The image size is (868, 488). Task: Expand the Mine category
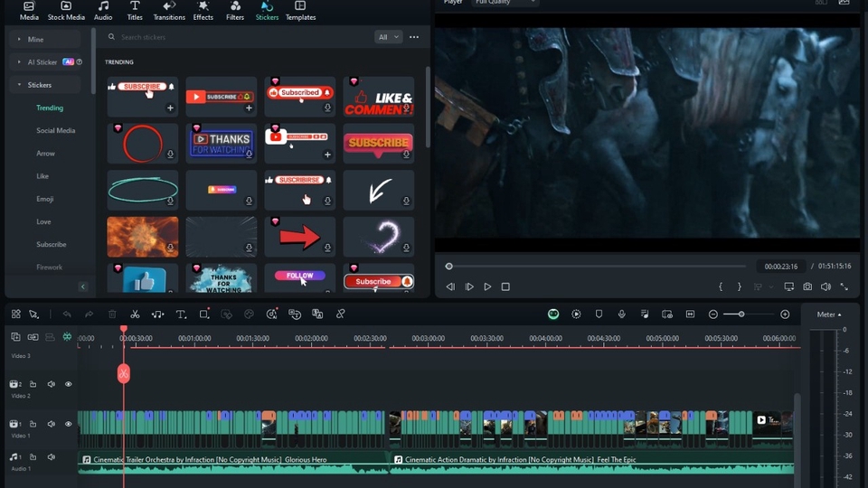35,40
